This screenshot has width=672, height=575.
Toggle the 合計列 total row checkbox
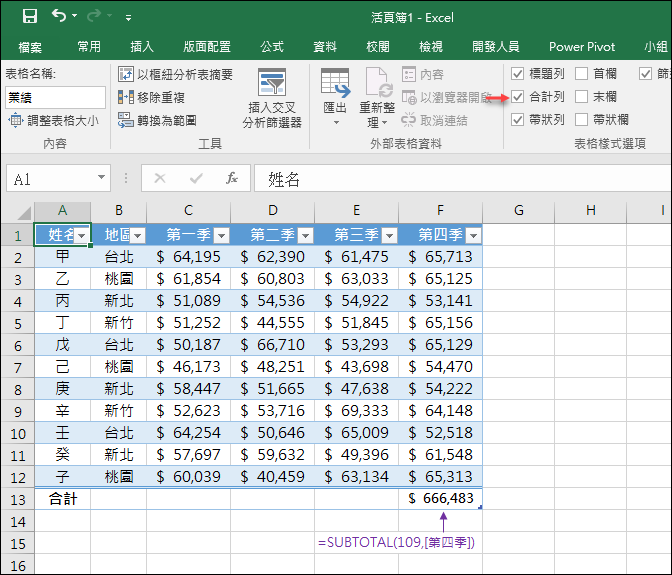pos(517,97)
